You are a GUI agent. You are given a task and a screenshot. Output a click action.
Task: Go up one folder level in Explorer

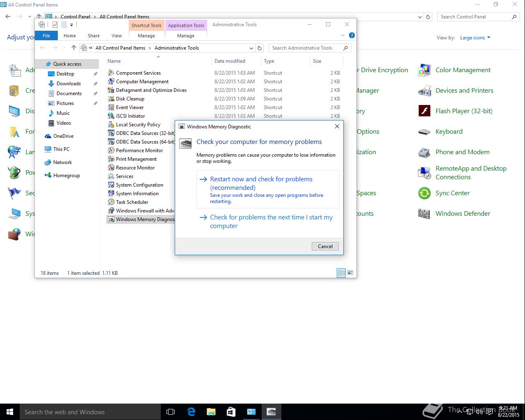[74, 48]
